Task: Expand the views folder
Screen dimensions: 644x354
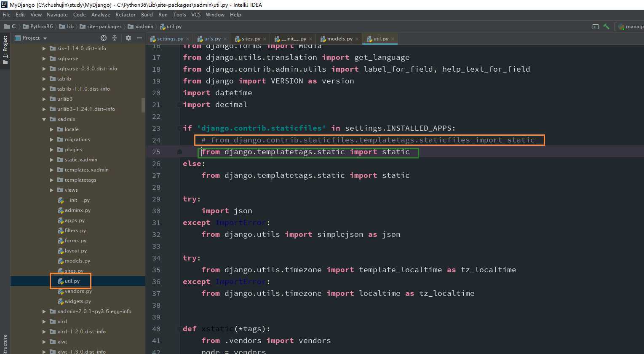Action: click(52, 190)
